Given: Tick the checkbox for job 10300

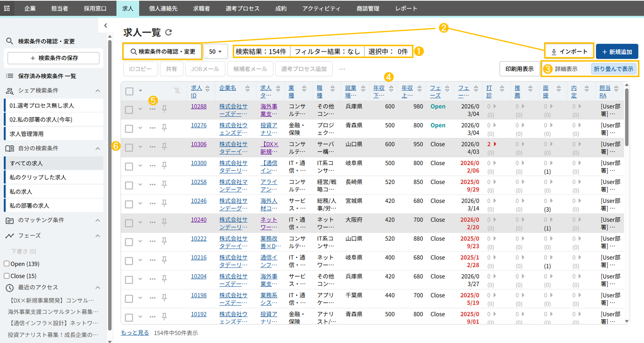Looking at the screenshot, I should pyautogui.click(x=129, y=166).
